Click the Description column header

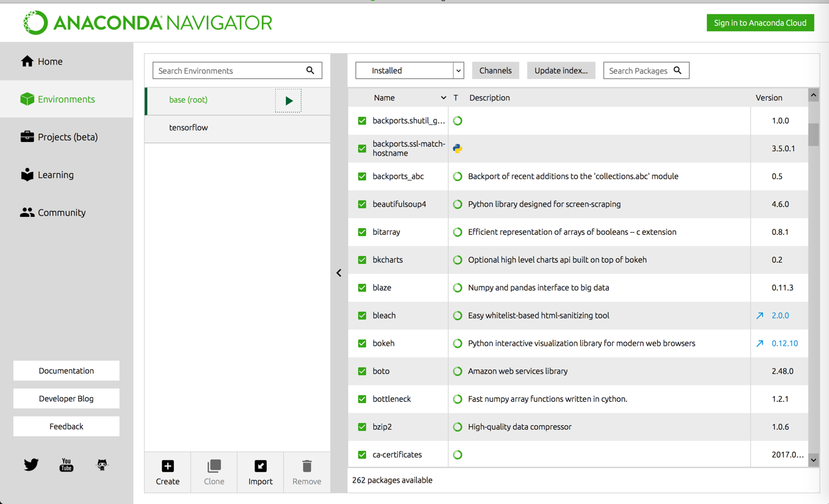tap(489, 97)
